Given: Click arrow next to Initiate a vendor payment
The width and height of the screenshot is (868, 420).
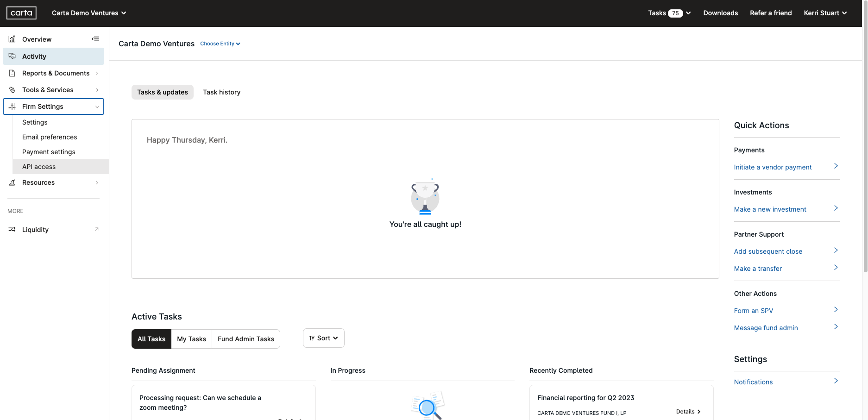Looking at the screenshot, I should [836, 166].
